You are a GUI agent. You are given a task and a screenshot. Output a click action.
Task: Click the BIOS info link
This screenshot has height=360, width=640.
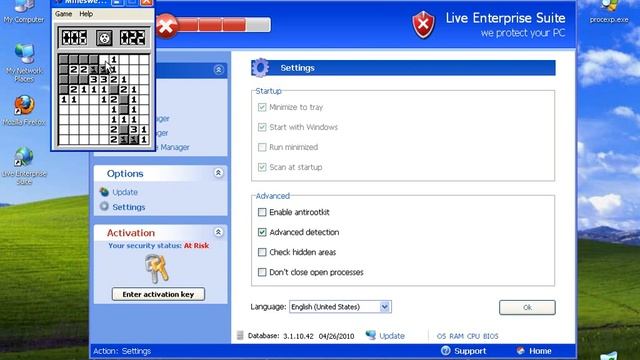[x=491, y=336]
